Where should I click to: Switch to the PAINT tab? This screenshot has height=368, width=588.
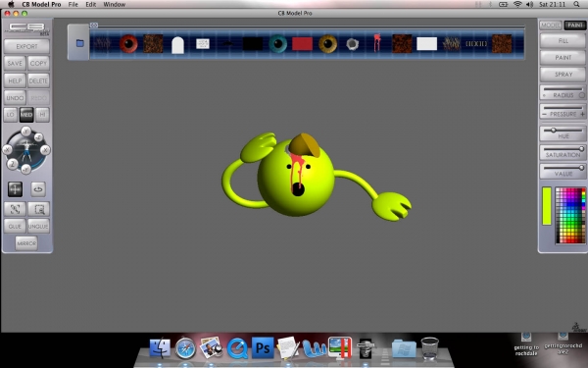[x=574, y=26]
